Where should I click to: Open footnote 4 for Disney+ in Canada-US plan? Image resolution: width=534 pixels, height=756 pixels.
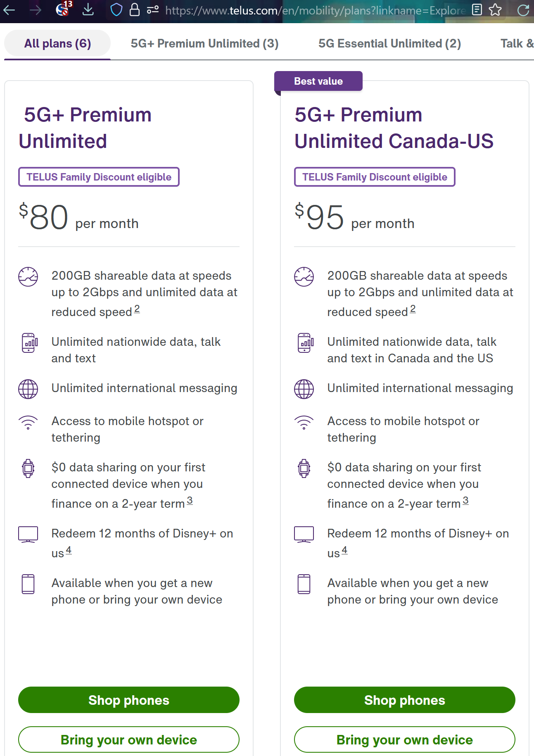pyautogui.click(x=345, y=550)
